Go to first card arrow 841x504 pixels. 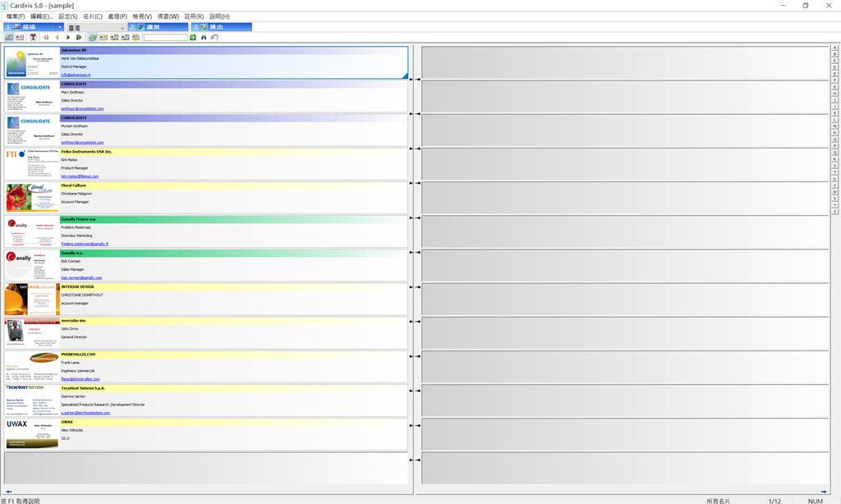pos(46,38)
